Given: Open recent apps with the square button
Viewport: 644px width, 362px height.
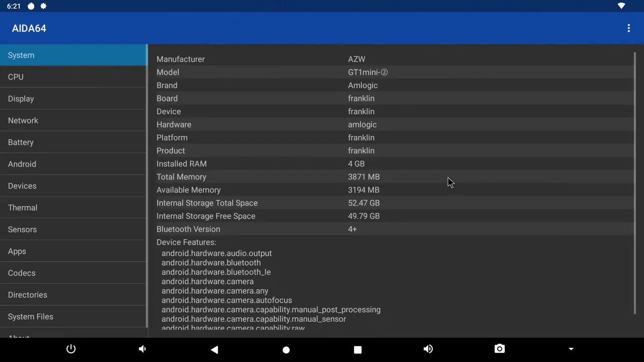Looking at the screenshot, I should click(x=357, y=349).
